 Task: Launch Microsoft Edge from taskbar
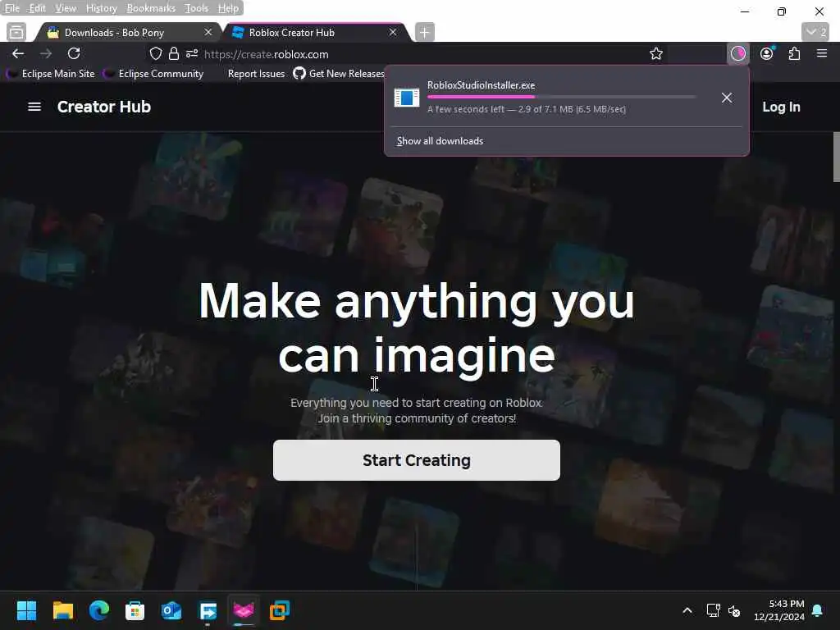point(99,610)
